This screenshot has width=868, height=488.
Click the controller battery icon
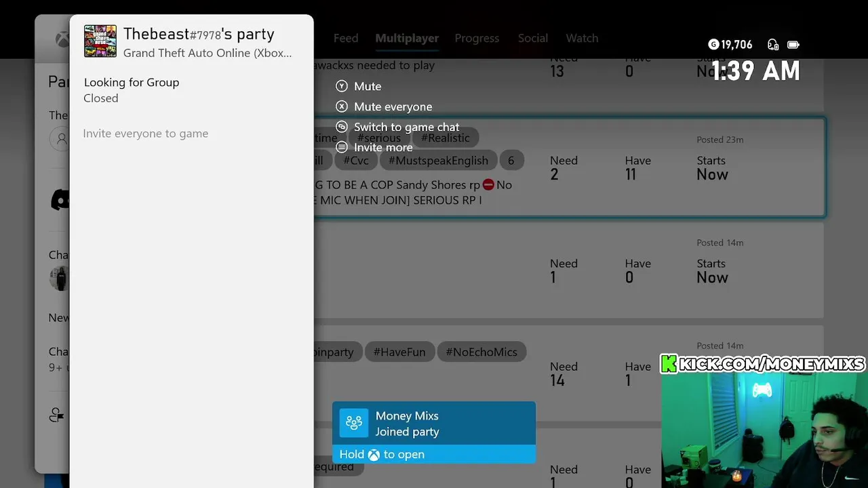[793, 45]
